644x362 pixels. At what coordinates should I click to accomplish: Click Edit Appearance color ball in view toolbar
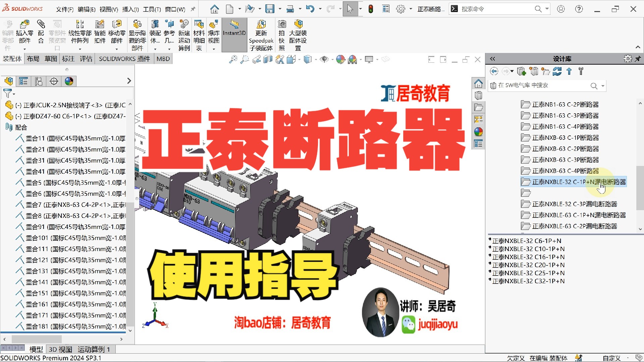340,59
